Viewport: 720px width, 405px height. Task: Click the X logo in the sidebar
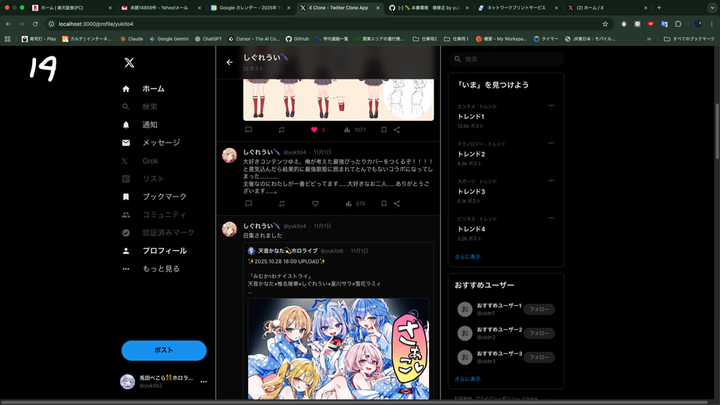(129, 62)
